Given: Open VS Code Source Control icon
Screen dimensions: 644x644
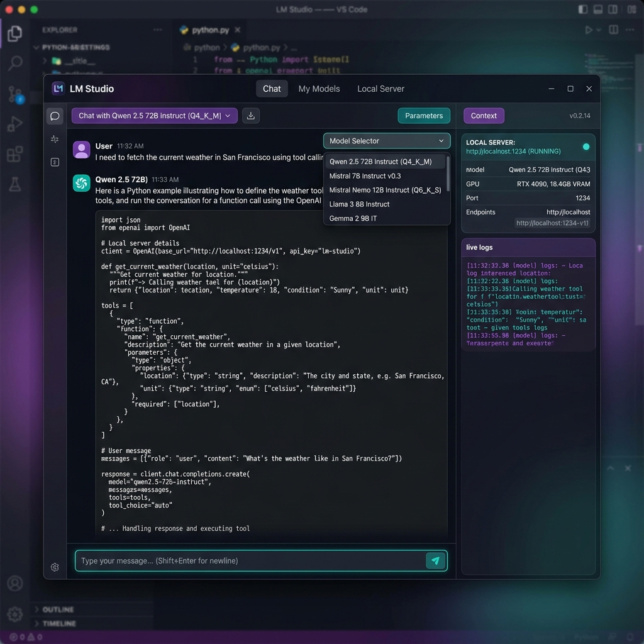Looking at the screenshot, I should pos(16,94).
